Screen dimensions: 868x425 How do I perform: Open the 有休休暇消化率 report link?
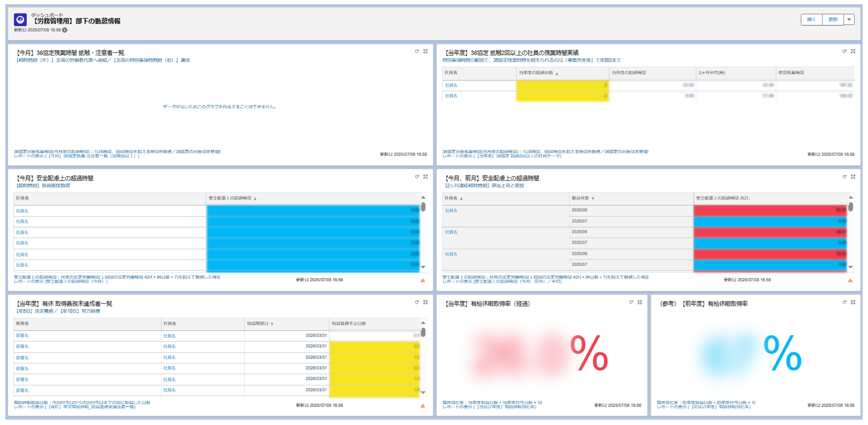point(491,407)
